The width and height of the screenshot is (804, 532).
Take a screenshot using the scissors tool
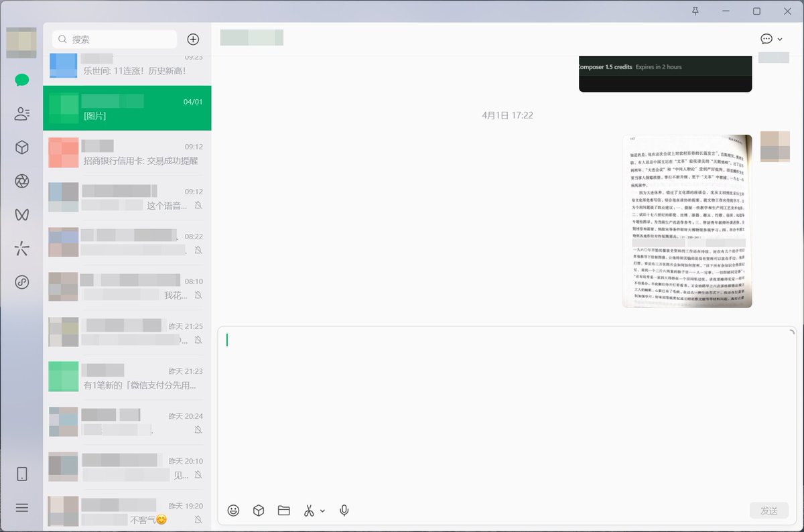[309, 510]
